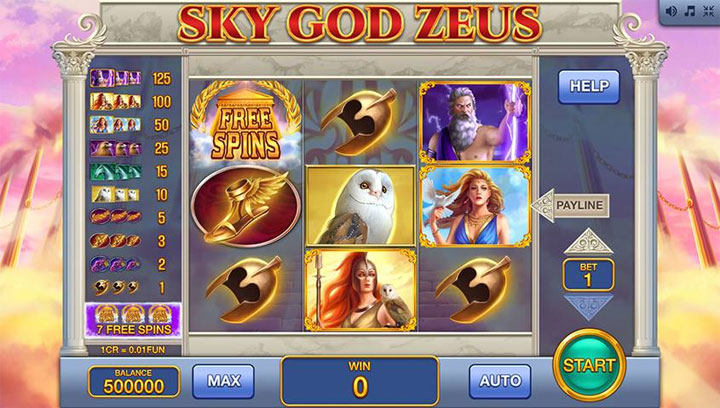Click the green Start spin button
This screenshot has height=408, width=720.
[590, 365]
